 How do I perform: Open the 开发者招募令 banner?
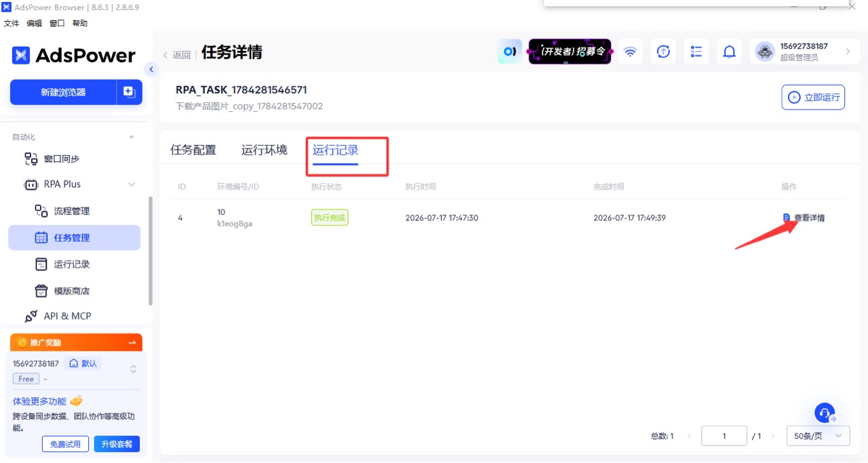coord(570,52)
